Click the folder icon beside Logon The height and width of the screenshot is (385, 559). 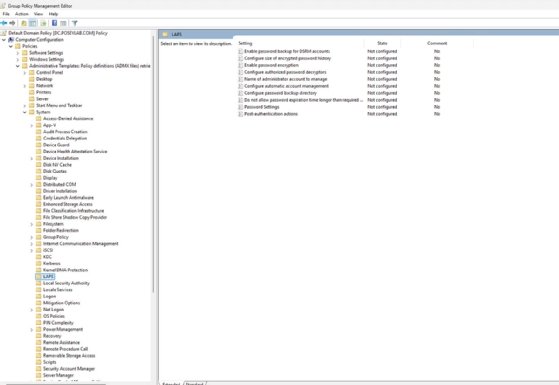(x=39, y=296)
